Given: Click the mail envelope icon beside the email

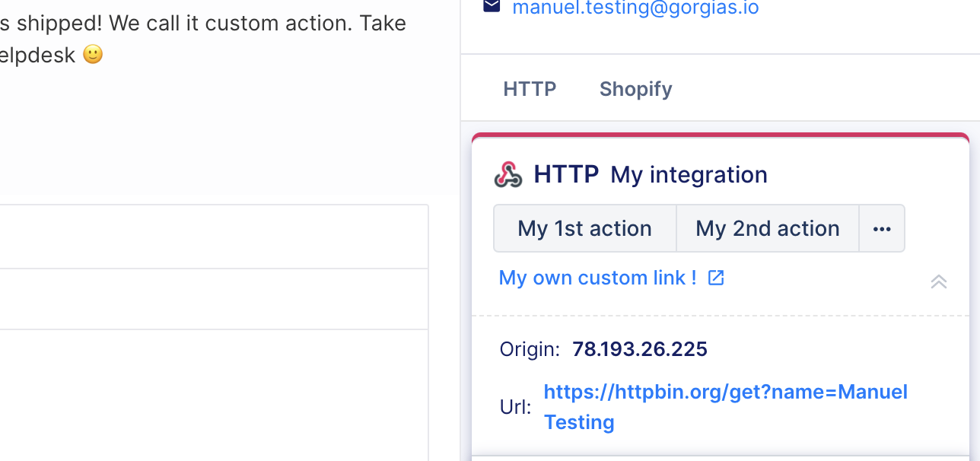Looking at the screenshot, I should tap(492, 7).
